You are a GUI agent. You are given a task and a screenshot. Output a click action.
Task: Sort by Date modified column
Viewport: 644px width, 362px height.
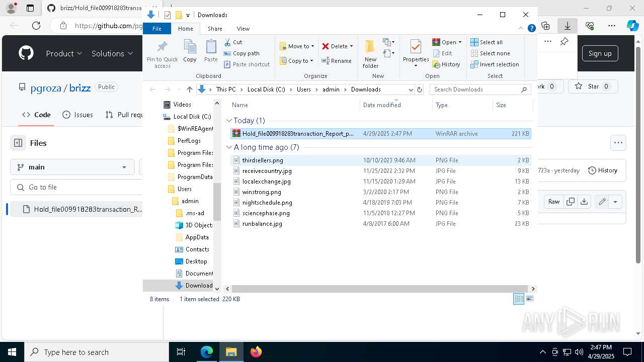tap(396, 105)
